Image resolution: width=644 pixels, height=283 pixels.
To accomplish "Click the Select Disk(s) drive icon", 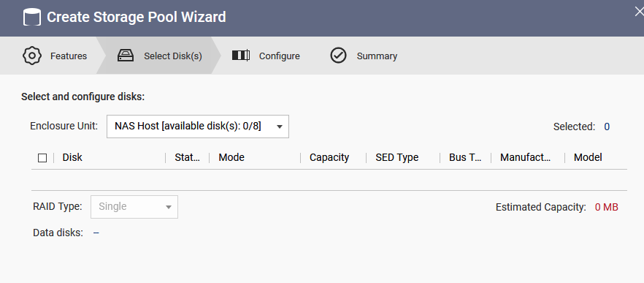I will [x=126, y=56].
